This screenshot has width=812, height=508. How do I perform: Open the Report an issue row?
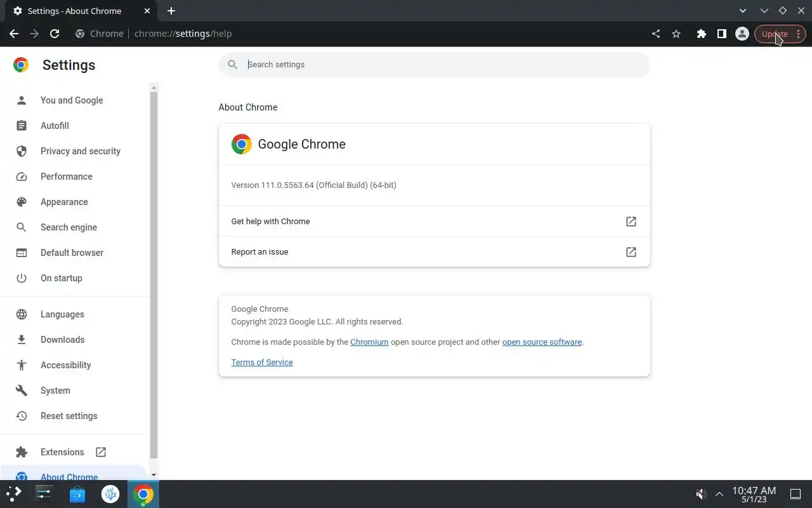pos(434,252)
